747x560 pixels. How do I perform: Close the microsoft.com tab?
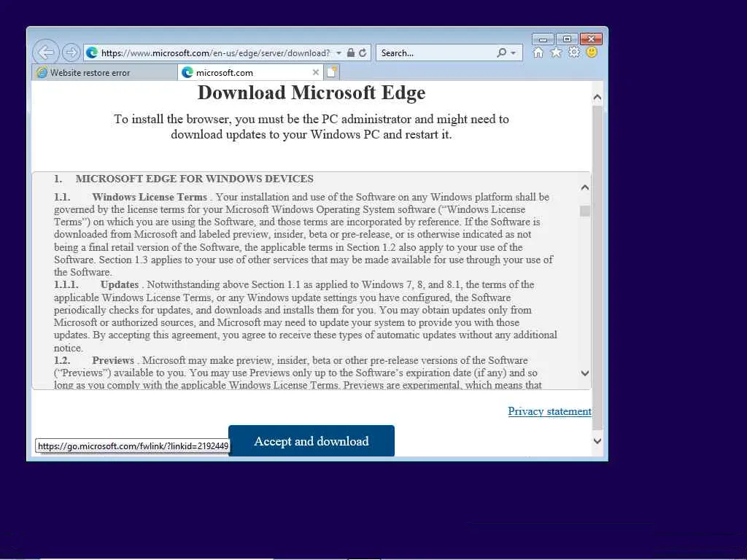(315, 72)
